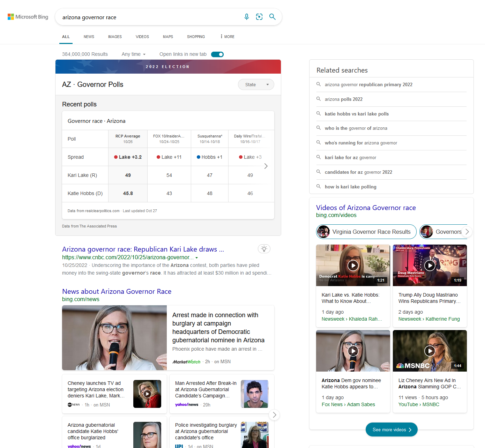Viewport: 485px width, 448px height.
Task: Click See more videos button
Action: [x=391, y=430]
